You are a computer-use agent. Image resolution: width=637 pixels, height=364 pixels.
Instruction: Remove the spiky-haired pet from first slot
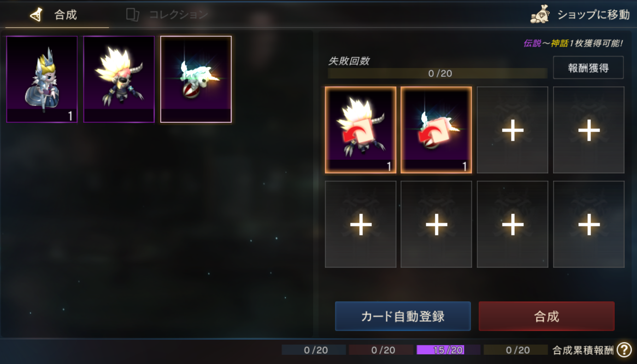pos(361,130)
